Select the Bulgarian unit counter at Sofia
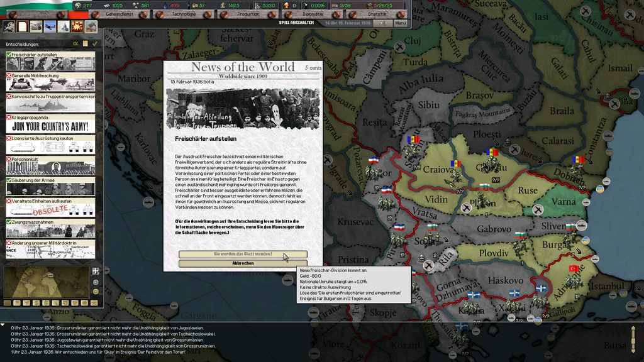Image resolution: width=644 pixels, height=362 pixels. point(431,236)
